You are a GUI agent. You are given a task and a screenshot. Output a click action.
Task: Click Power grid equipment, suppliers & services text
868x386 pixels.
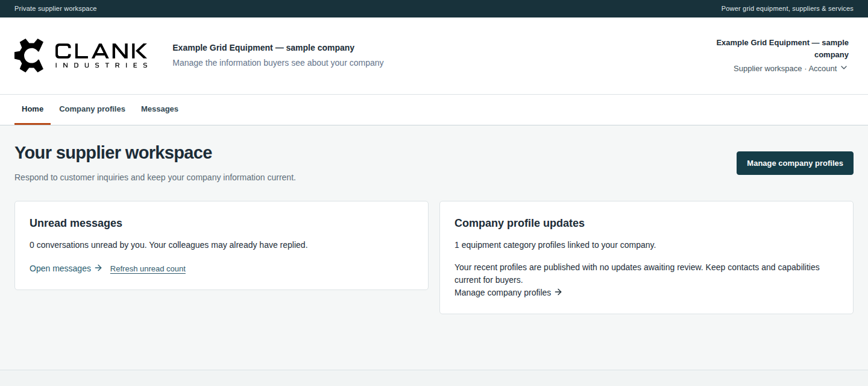click(787, 8)
